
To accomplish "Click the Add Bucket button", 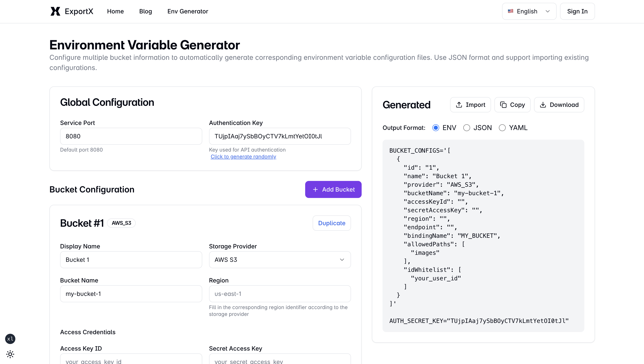I will (333, 189).
